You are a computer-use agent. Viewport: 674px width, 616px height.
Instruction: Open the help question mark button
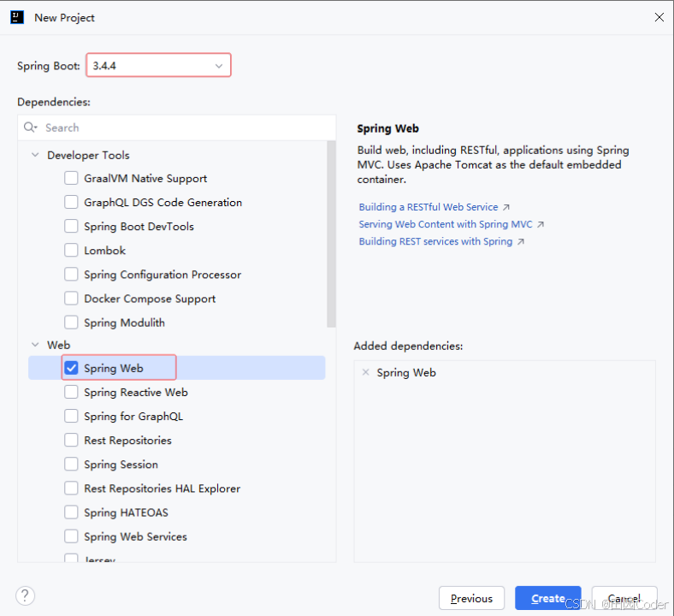pos(26,595)
